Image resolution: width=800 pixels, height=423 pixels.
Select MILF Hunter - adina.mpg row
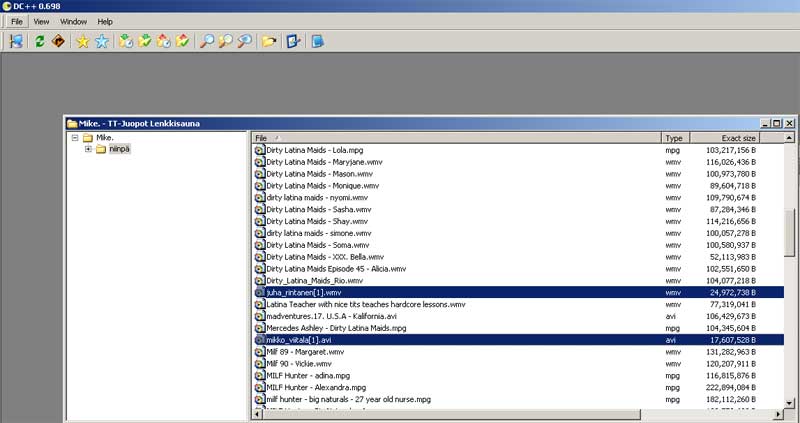click(x=518, y=376)
